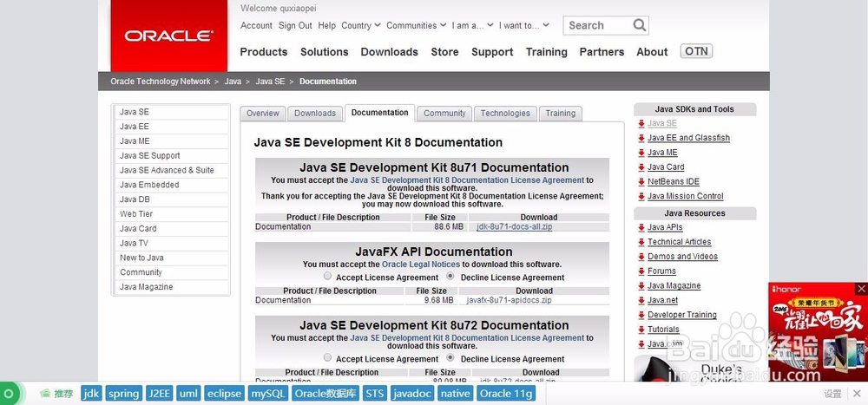868x405 pixels.
Task: Open the Communities dropdown
Action: coord(416,25)
